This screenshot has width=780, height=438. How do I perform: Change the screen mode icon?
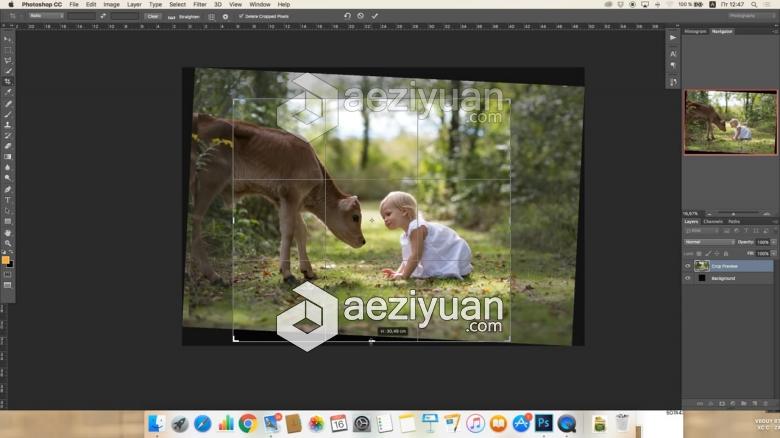click(x=7, y=285)
